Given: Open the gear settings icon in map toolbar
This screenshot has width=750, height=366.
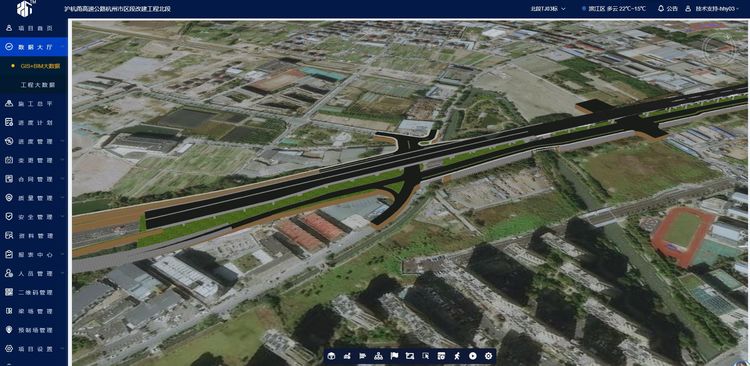Looking at the screenshot, I should [488, 356].
